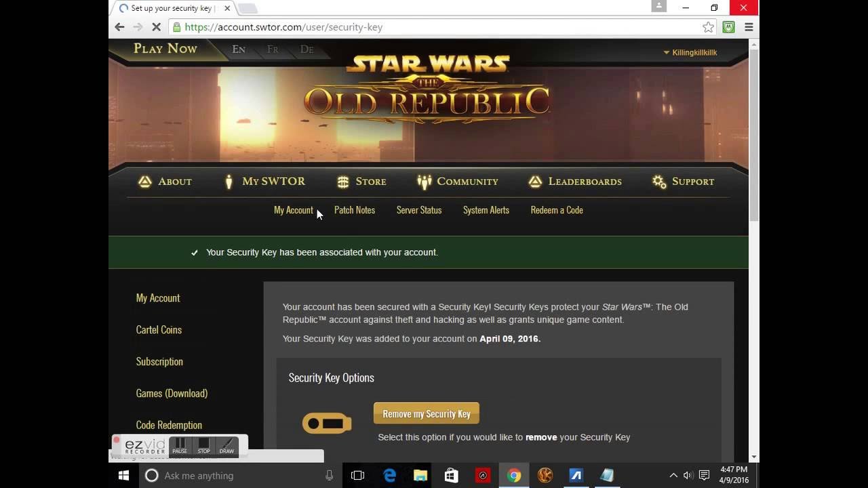Open the volume control icon
The width and height of the screenshot is (868, 488).
688,476
